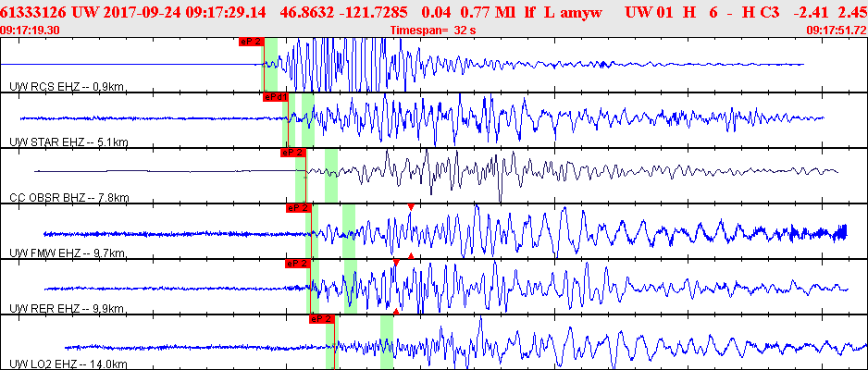
Task: Click the UW LO2 EHZ station label
Action: tap(68, 364)
